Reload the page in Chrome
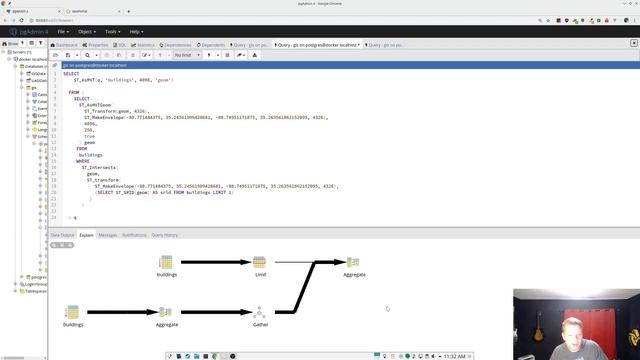 click(x=22, y=20)
